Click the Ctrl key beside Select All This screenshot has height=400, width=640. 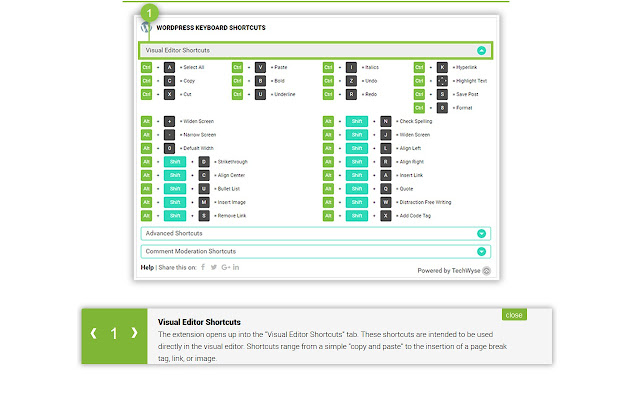146,67
